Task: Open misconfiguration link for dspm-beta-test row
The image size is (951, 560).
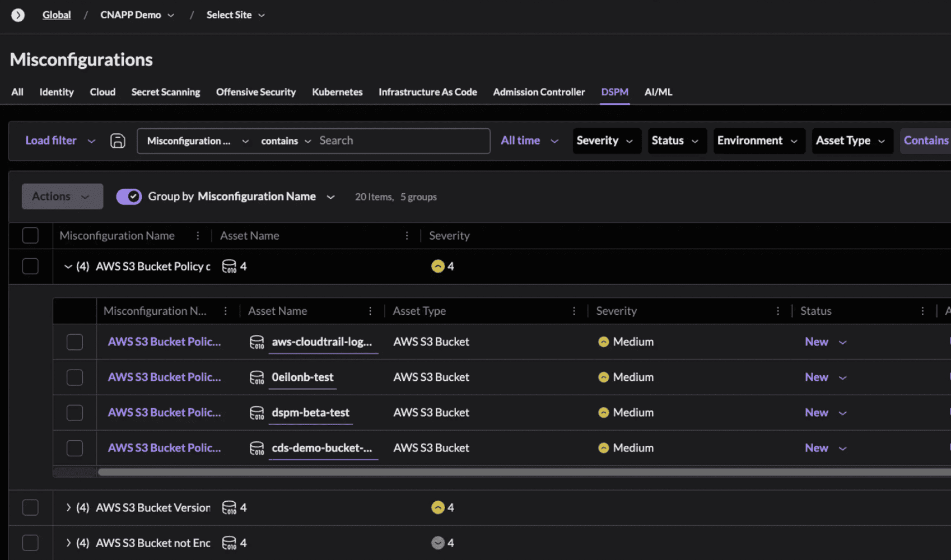Action: coord(164,412)
